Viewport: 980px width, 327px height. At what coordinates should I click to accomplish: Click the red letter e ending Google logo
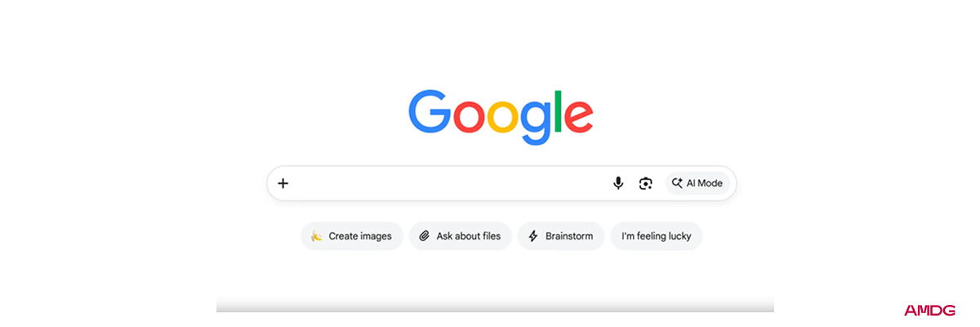[578, 119]
